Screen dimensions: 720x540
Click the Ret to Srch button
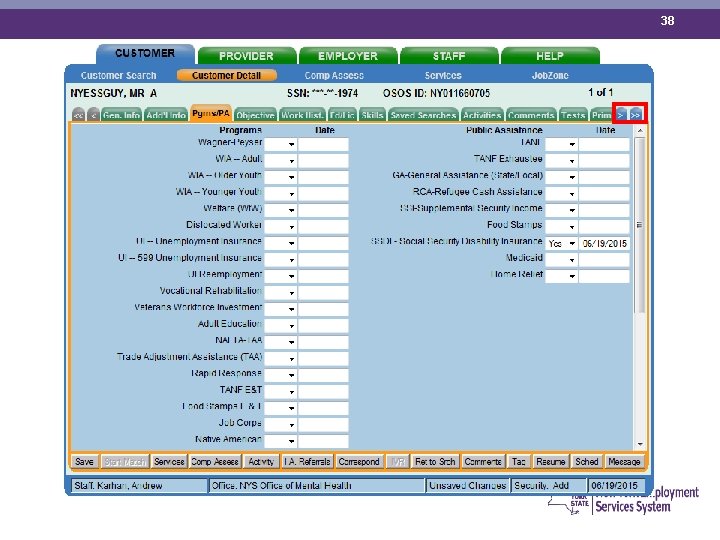click(435, 461)
